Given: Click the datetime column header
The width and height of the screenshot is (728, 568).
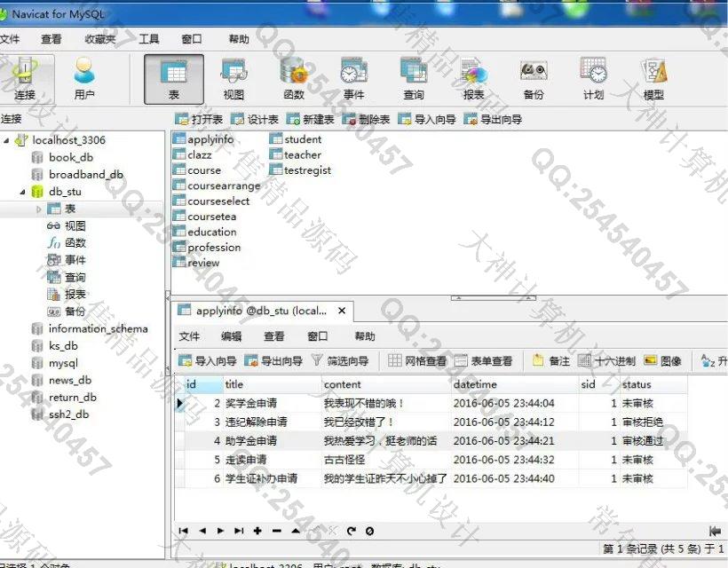Looking at the screenshot, I should [x=514, y=384].
